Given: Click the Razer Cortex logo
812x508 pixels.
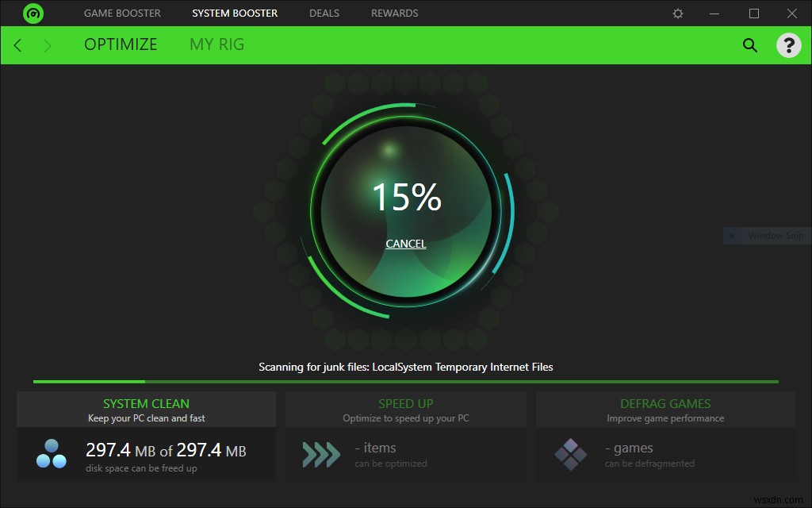Looking at the screenshot, I should (33, 13).
